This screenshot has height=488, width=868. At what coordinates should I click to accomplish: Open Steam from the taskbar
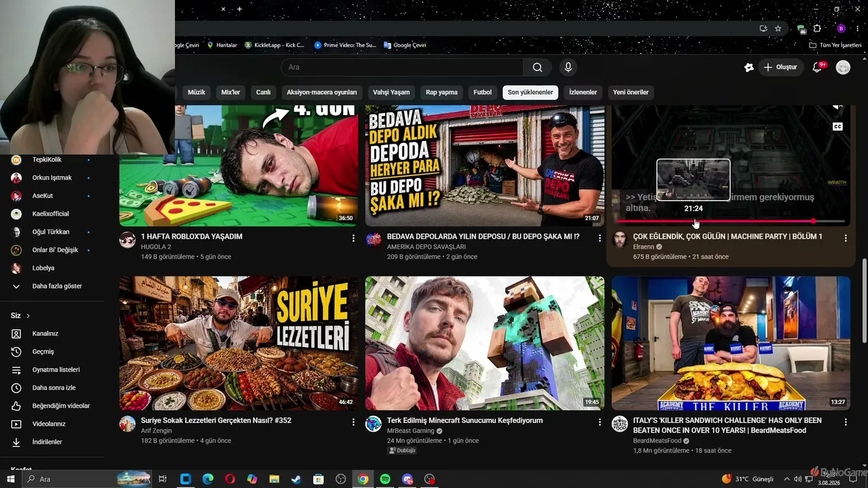(x=296, y=479)
